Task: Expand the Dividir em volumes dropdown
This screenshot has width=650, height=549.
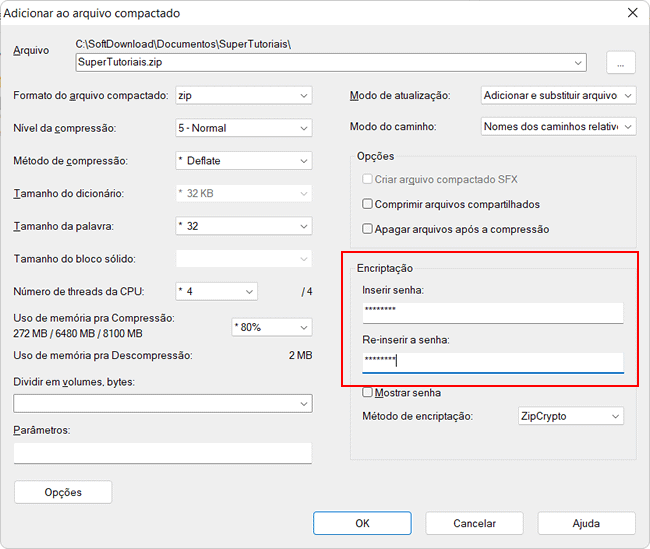Action: pos(304,403)
